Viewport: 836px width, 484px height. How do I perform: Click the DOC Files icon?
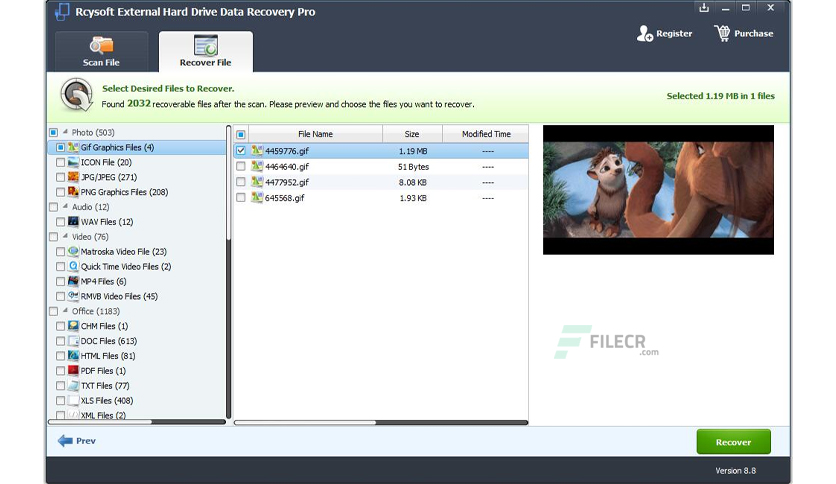pyautogui.click(x=73, y=341)
